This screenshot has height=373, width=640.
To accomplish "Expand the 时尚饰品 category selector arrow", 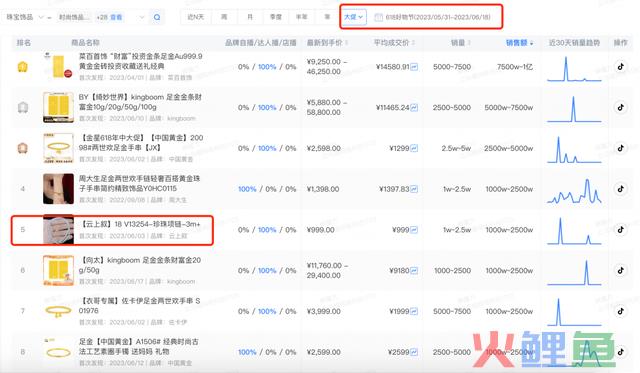I will [x=142, y=17].
